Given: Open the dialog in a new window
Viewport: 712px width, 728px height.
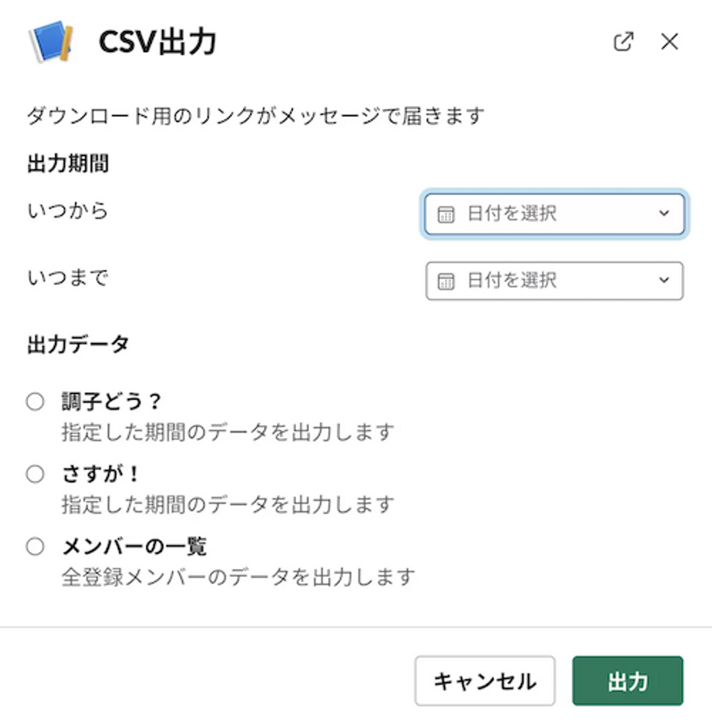Looking at the screenshot, I should click(x=623, y=42).
